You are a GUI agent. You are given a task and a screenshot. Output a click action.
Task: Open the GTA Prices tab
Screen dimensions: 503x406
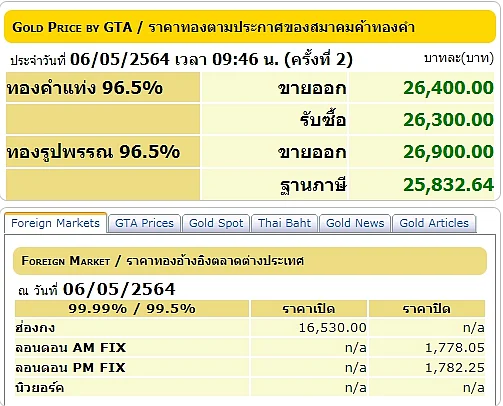[144, 223]
